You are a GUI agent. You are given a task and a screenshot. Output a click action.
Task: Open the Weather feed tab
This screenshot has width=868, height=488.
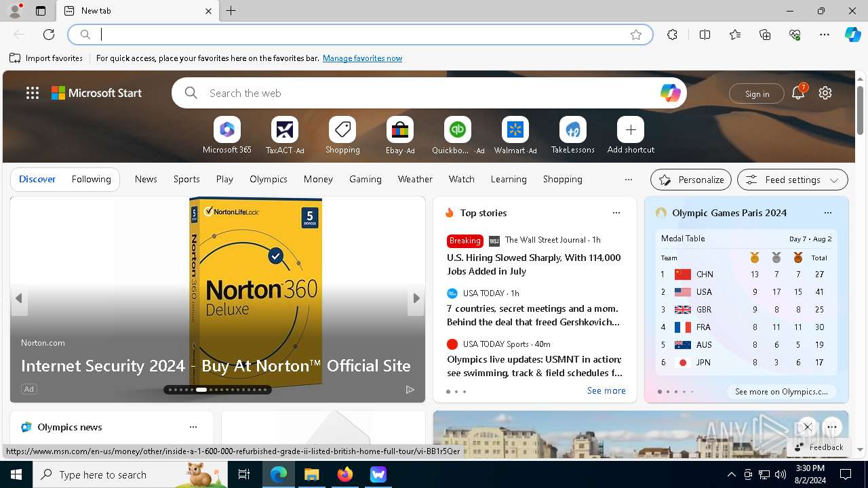(415, 179)
